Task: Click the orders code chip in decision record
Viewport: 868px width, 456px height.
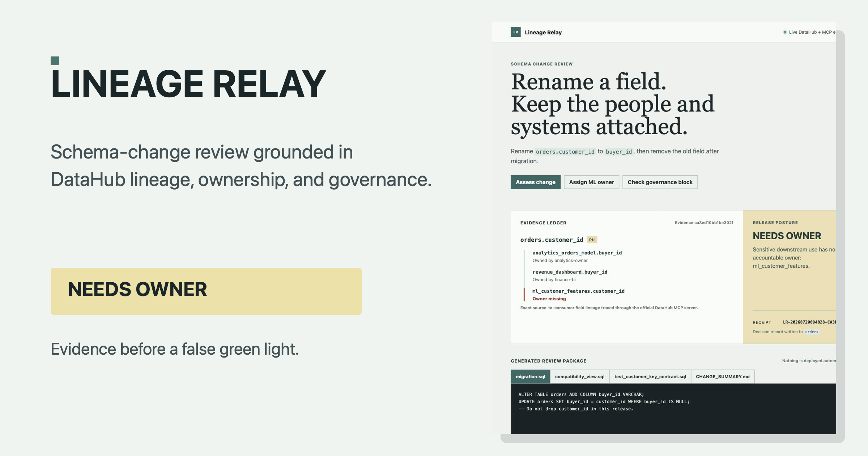Action: (x=812, y=332)
